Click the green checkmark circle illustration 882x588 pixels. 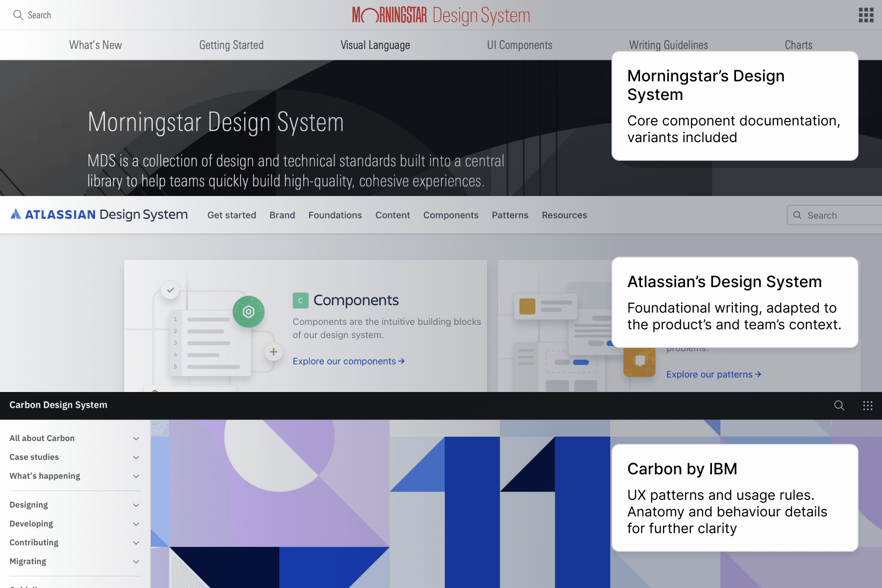171,290
